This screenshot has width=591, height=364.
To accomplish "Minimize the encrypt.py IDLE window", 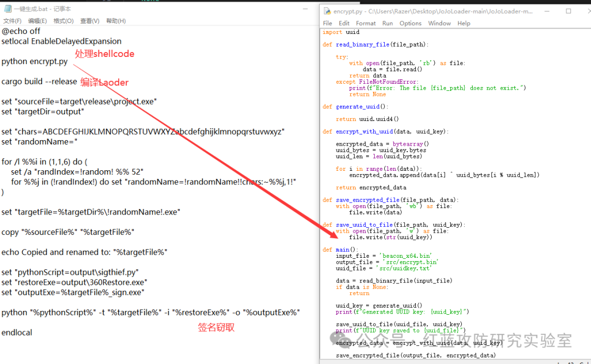I will point(547,11).
